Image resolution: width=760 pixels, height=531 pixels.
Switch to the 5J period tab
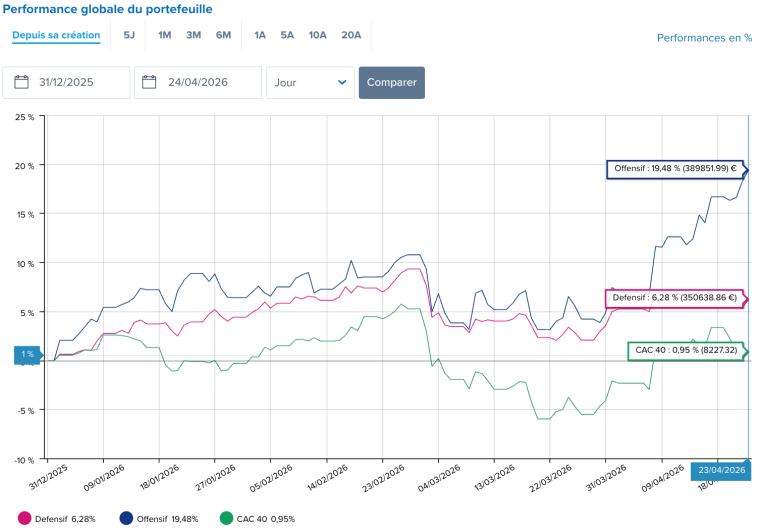coord(129,35)
